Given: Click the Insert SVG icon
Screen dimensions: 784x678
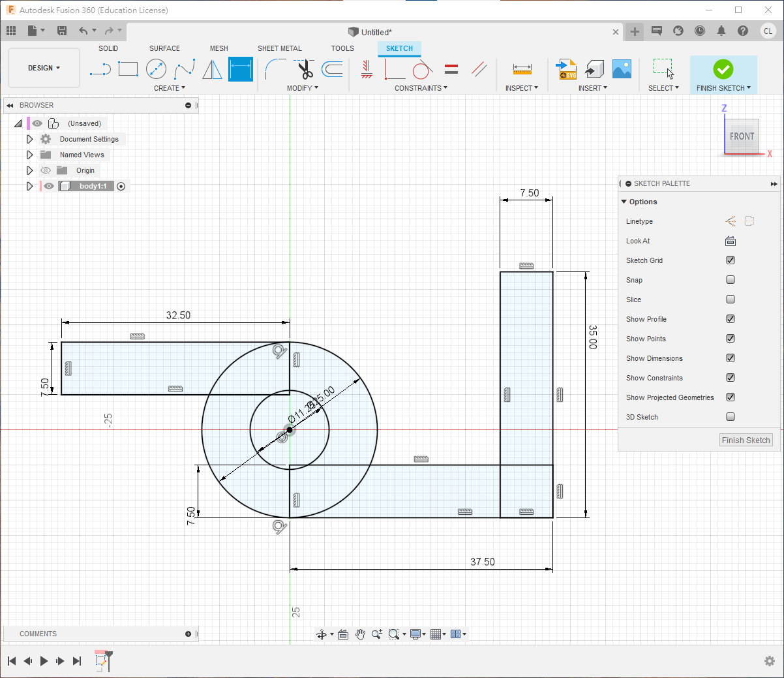Looking at the screenshot, I should point(565,69).
